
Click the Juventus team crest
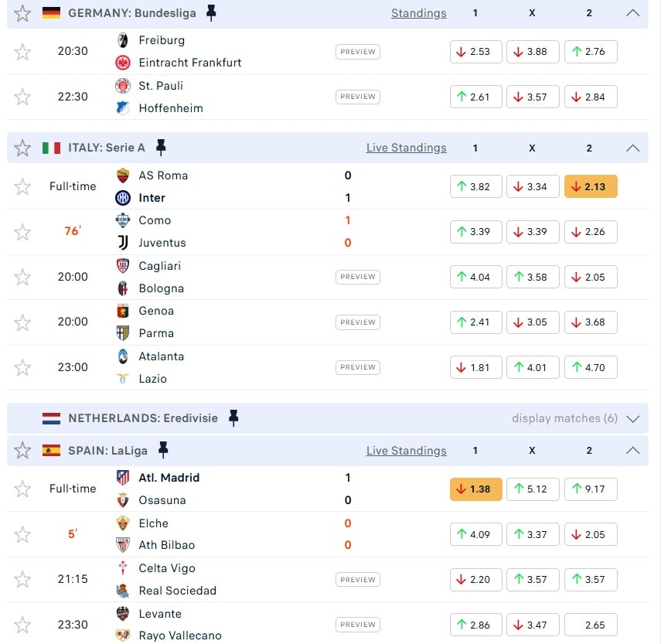(123, 243)
